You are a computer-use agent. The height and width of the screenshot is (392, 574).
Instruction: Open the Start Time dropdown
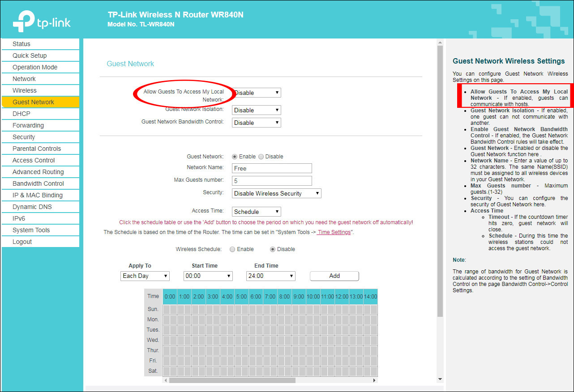208,276
